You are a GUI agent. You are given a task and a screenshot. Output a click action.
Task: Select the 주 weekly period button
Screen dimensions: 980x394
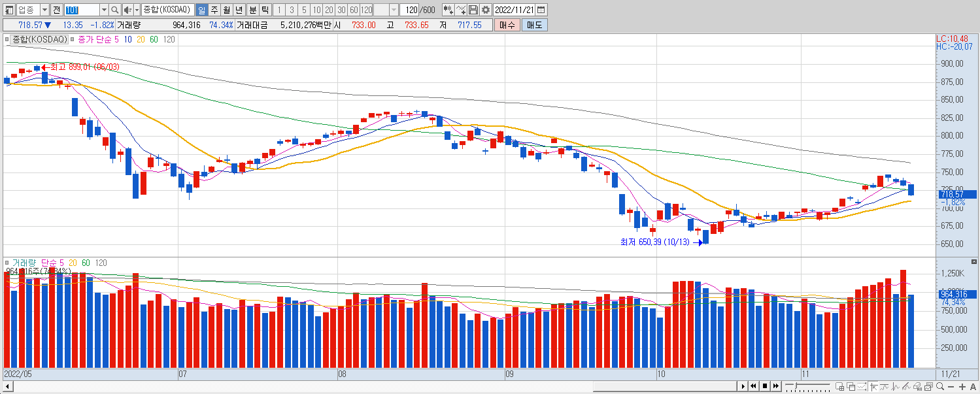[214, 10]
